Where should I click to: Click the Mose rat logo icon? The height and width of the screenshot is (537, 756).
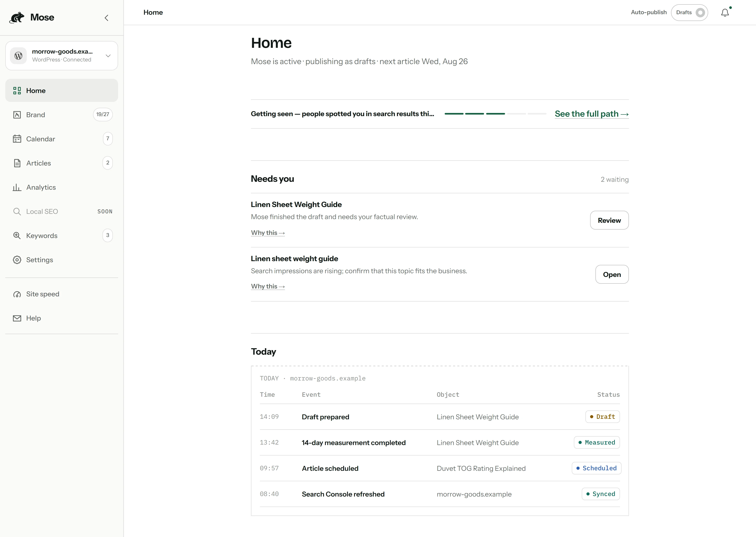[x=17, y=18]
